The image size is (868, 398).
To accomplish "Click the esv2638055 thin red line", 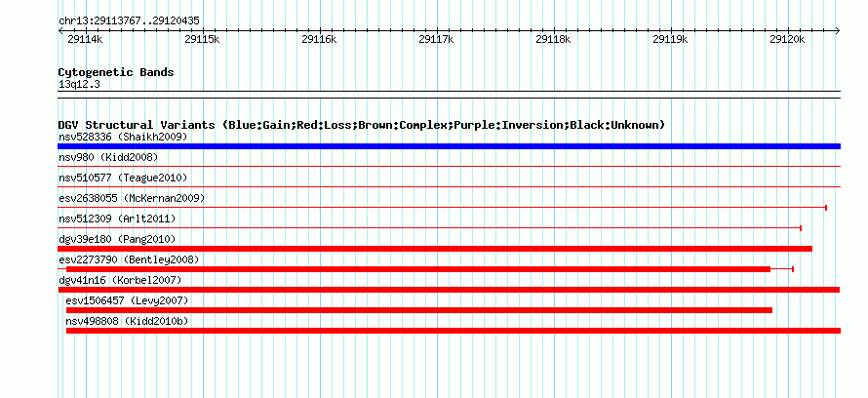I will (443, 208).
